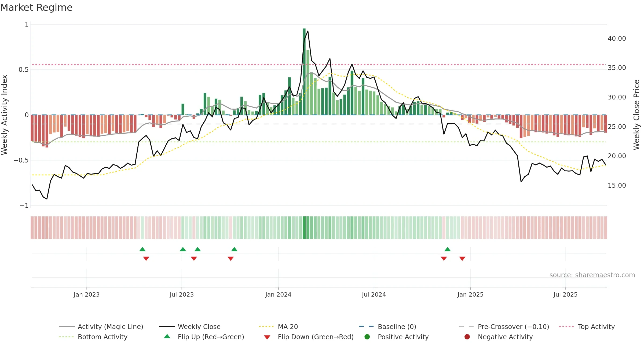
Task: Toggle the Top Activity legend entry
Action: tap(587, 327)
